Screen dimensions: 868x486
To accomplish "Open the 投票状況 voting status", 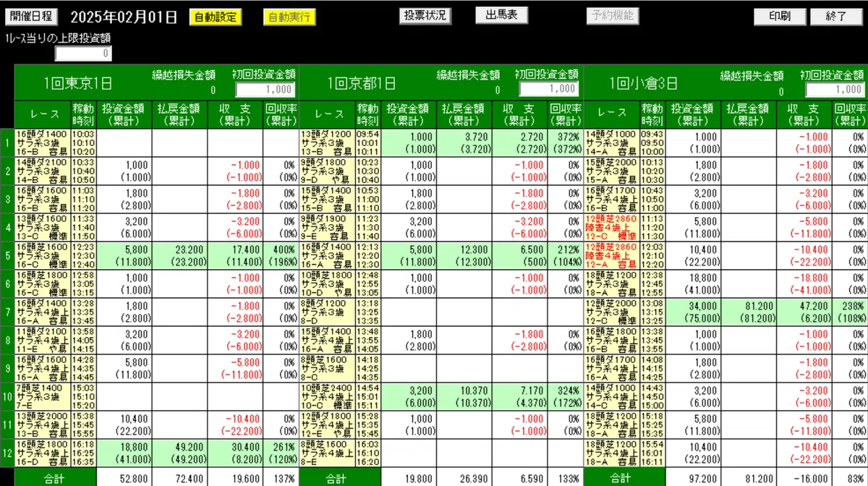I will (425, 15).
